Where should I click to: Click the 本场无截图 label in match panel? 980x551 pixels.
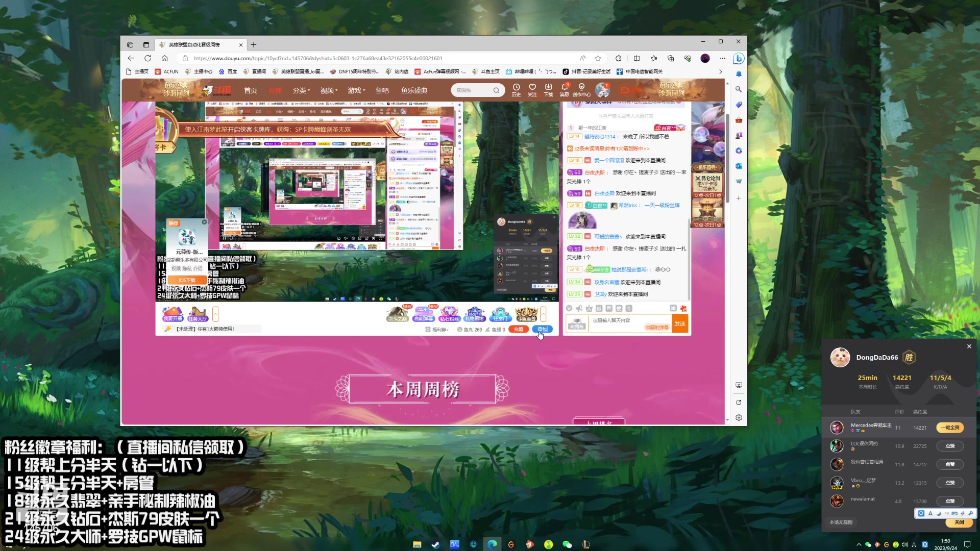841,522
